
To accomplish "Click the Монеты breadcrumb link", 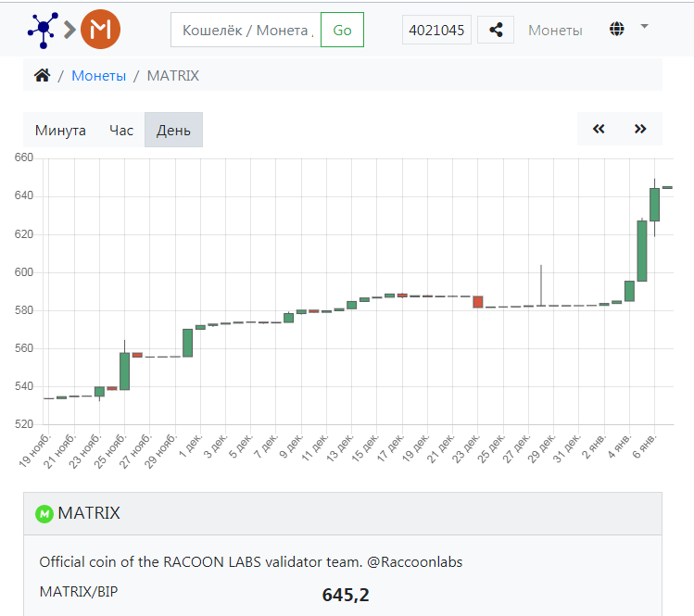I will (x=99, y=76).
